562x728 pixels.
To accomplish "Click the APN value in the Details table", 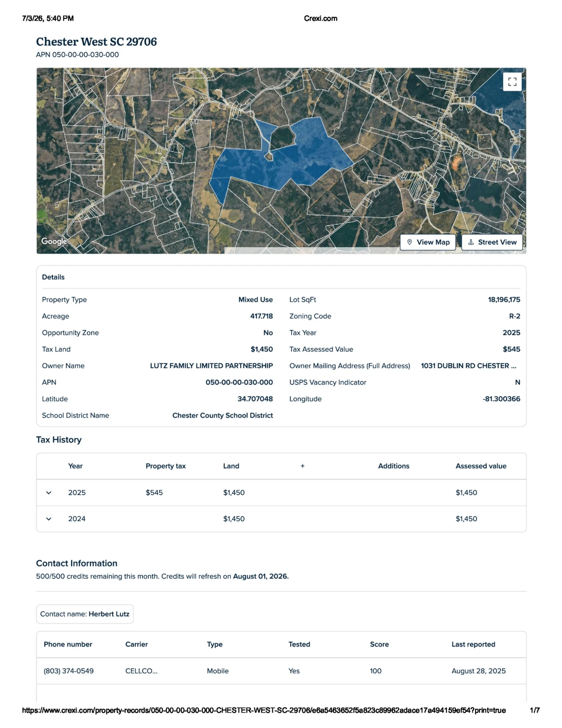I will 239,382.
